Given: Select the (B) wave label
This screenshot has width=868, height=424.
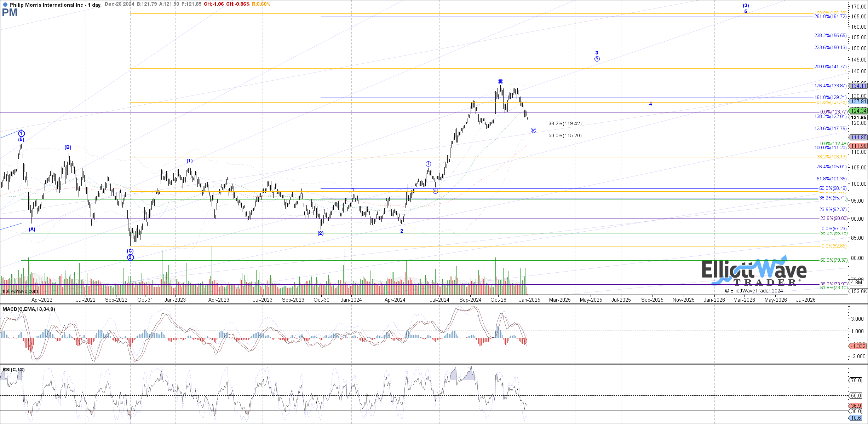Looking at the screenshot, I should coord(68,147).
